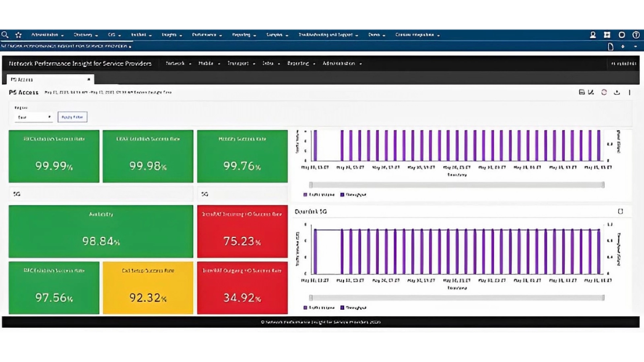The height and width of the screenshot is (362, 644).
Task: Expand the Troubleshooting and Support menu
Action: pyautogui.click(x=328, y=35)
